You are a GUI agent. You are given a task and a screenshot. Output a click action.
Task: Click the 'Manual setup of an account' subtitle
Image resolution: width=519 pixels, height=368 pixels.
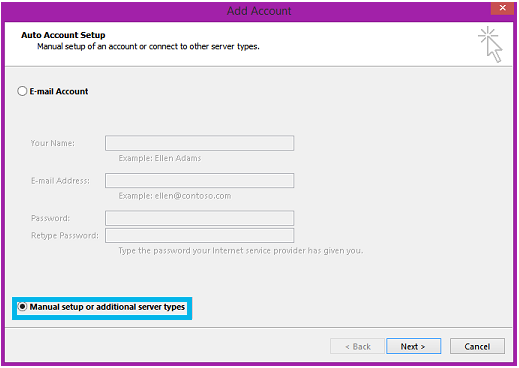coord(148,46)
